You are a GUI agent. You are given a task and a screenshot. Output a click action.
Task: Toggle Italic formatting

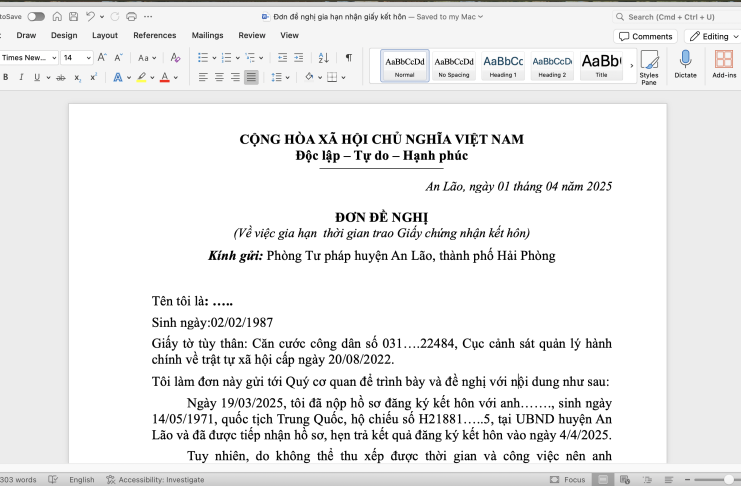coord(21,77)
